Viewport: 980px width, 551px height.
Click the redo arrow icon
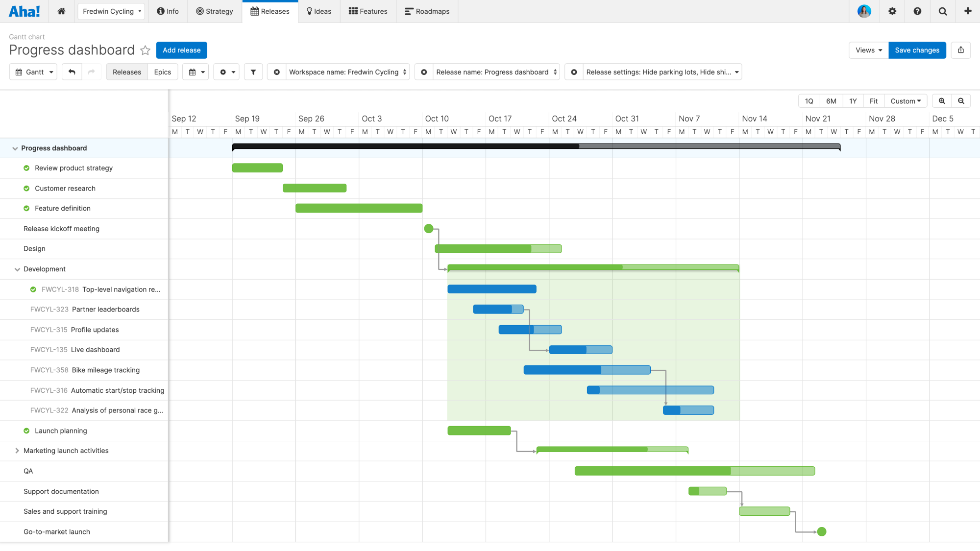tap(91, 72)
